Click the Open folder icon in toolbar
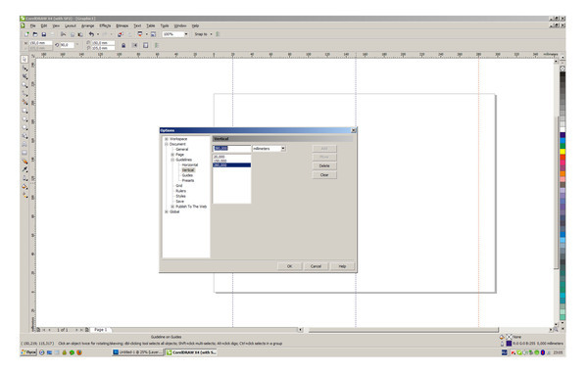The width and height of the screenshot is (588, 372). coord(35,34)
